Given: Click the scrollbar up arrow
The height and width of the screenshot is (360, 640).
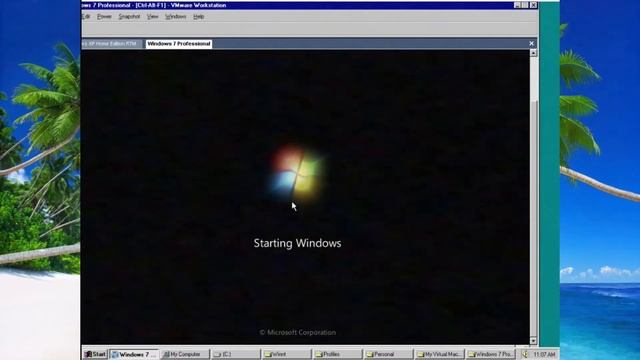Looking at the screenshot, I should 533,53.
